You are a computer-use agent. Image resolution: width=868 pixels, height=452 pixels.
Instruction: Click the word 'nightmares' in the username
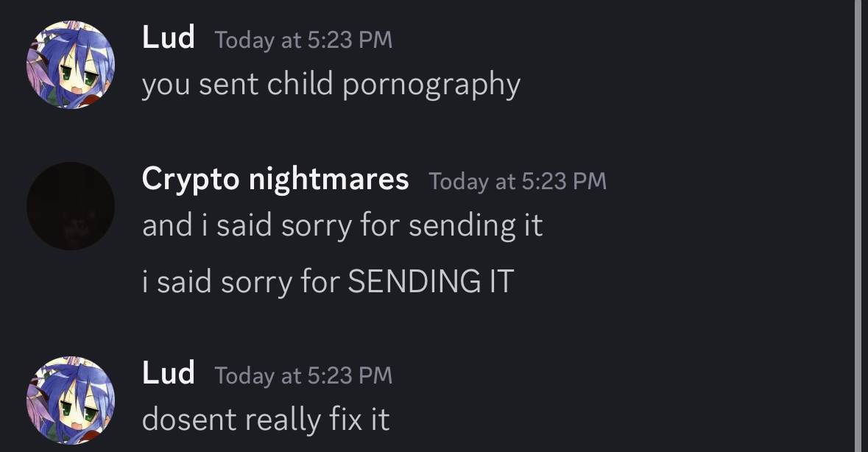click(329, 179)
